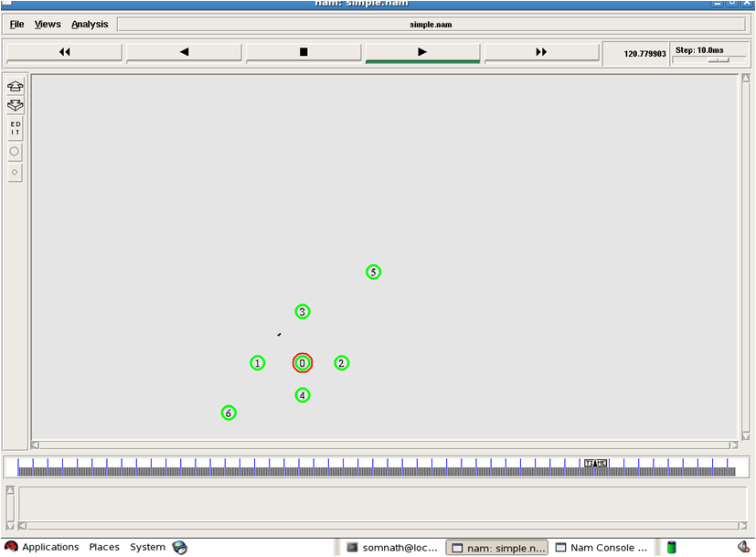The image size is (756, 557).
Task: Stop the animation playback
Action: click(x=303, y=52)
